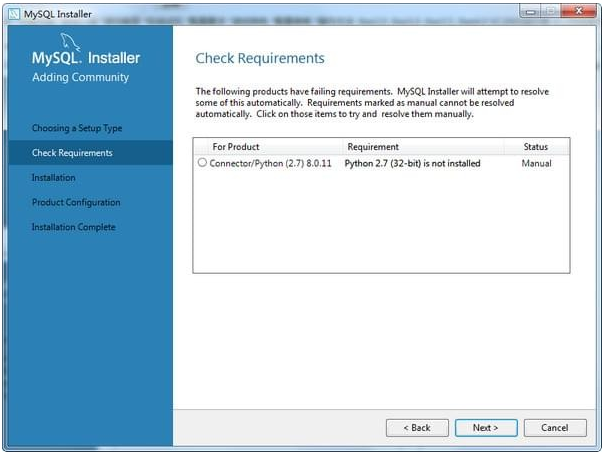Screen dimensions: 604x454
Task: Proceed with the Next button
Action: point(485,427)
